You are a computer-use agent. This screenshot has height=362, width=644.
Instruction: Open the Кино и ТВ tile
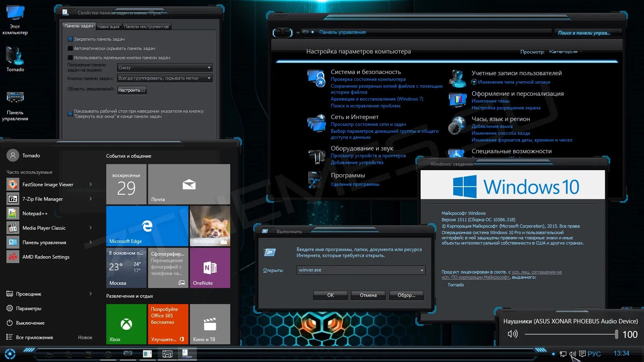[210, 324]
